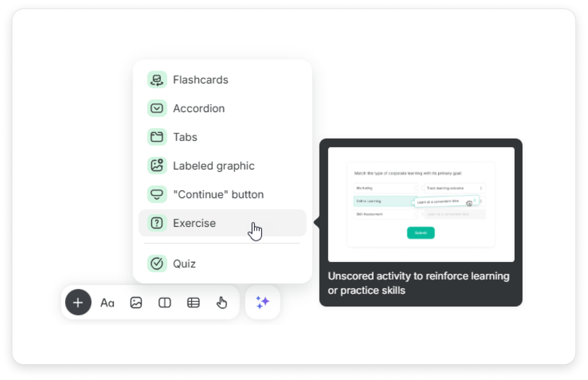Screen dimensions: 588x380
Task: Open the AI sparkles button
Action: coord(263,302)
